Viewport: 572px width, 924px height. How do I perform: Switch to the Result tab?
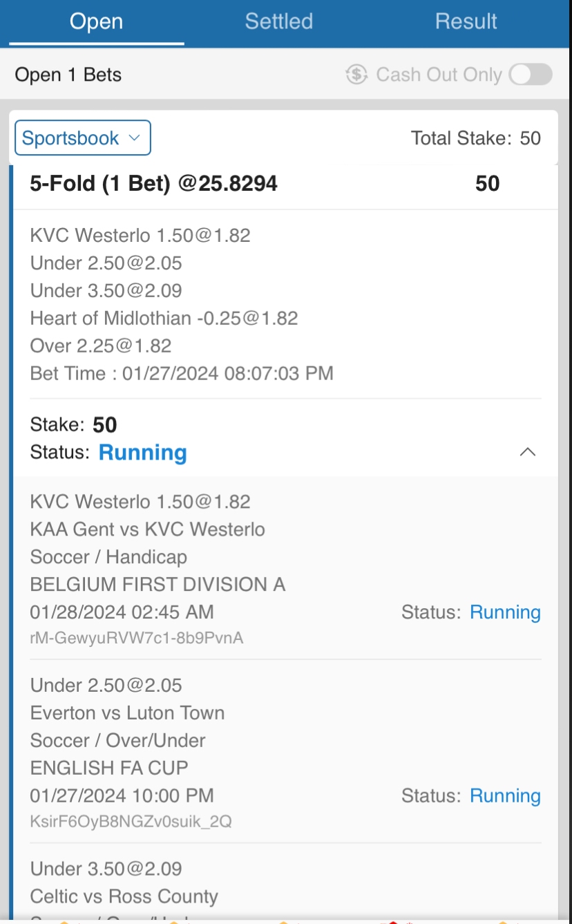(466, 21)
